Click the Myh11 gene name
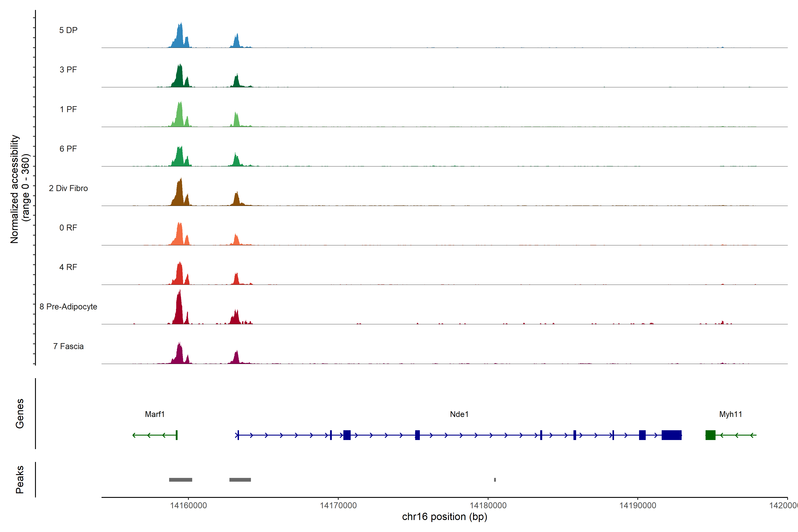This screenshot has width=798, height=532. (x=730, y=414)
